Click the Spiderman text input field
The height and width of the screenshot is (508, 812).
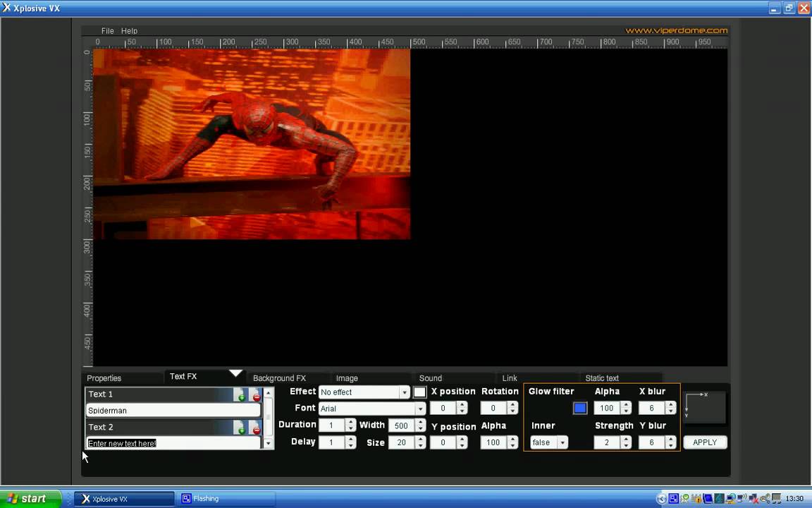pyautogui.click(x=173, y=411)
